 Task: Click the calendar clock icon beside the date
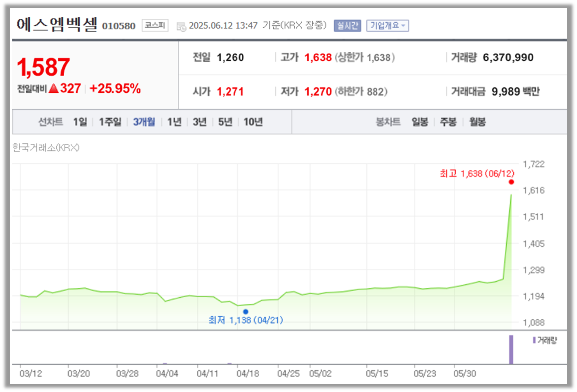pyautogui.click(x=181, y=27)
